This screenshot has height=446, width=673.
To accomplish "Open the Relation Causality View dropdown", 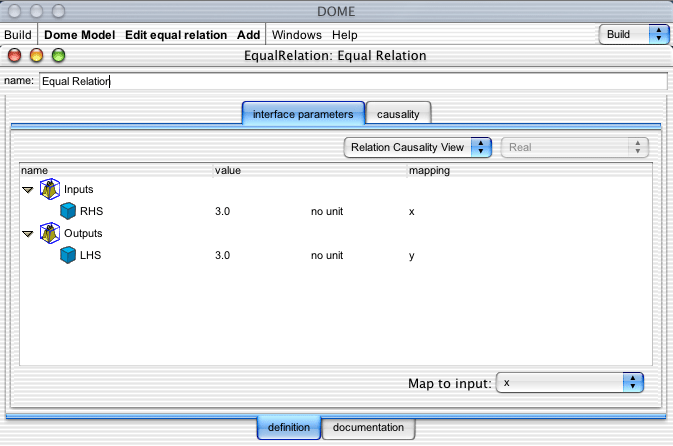I will point(418,147).
